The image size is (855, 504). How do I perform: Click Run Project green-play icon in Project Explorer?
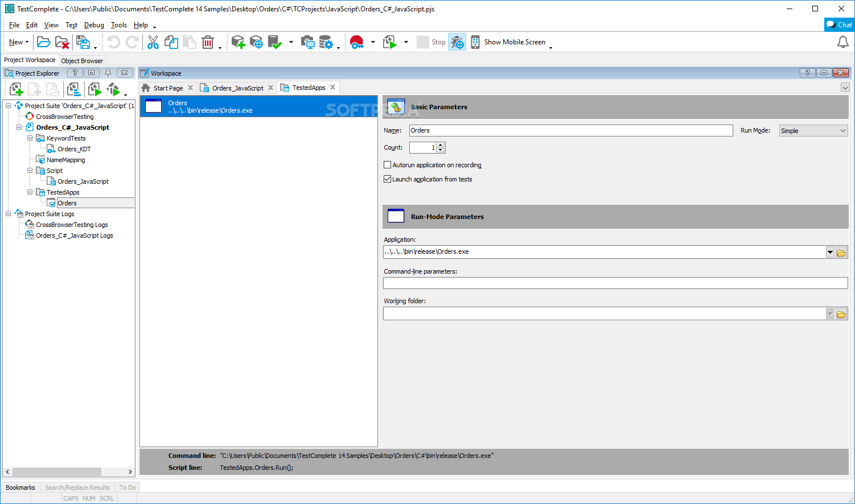[94, 89]
